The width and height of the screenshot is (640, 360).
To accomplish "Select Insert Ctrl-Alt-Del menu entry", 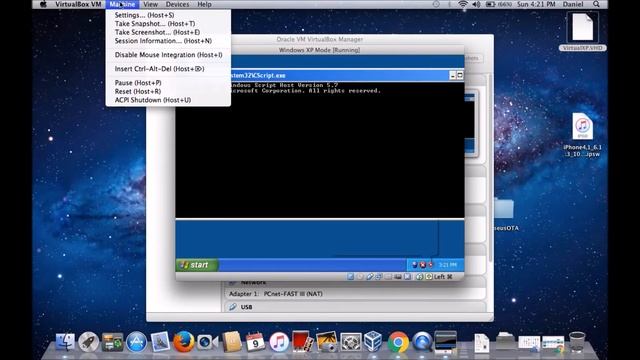I will tap(168, 69).
